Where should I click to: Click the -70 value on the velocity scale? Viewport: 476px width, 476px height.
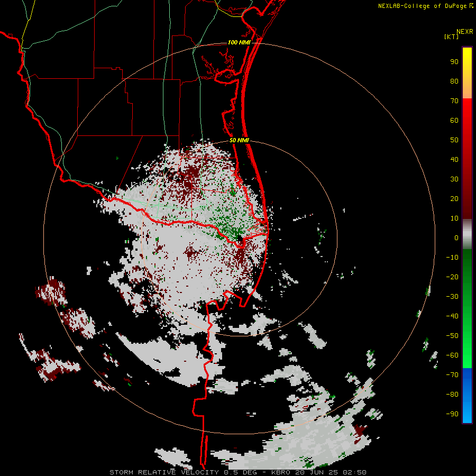(x=452, y=375)
